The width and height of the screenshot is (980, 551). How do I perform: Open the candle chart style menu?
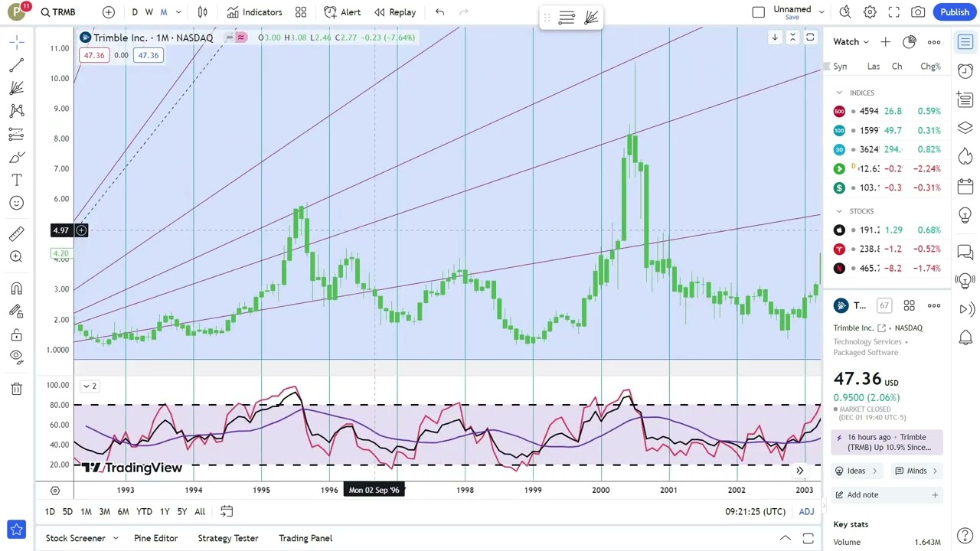click(x=202, y=12)
